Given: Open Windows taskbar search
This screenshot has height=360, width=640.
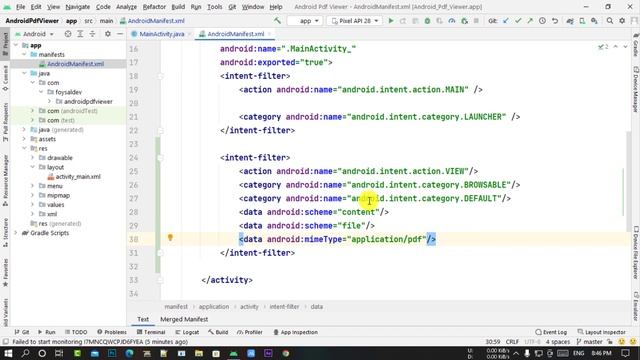Looking at the screenshot, I should tap(25, 353).
